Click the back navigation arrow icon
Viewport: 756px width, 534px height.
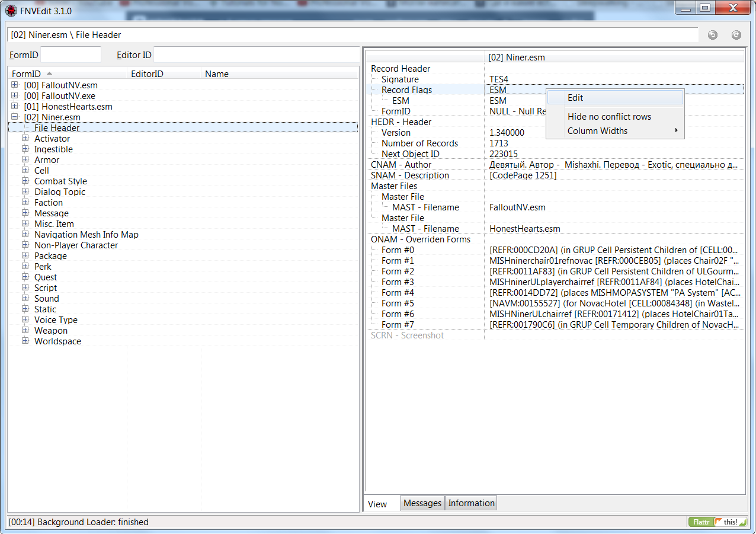pos(713,35)
